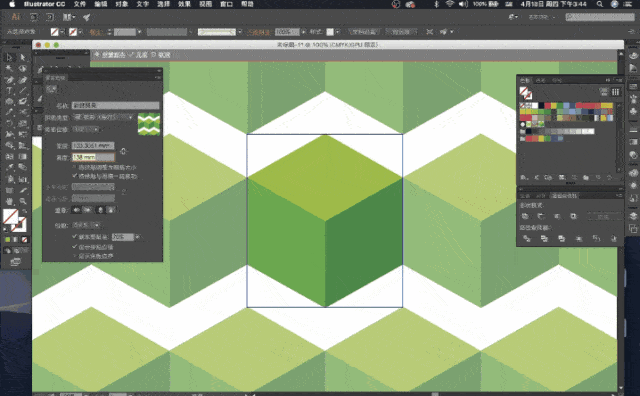The image size is (640, 396).
Task: Uncheck the move tile with art checkbox
Action: point(74,176)
